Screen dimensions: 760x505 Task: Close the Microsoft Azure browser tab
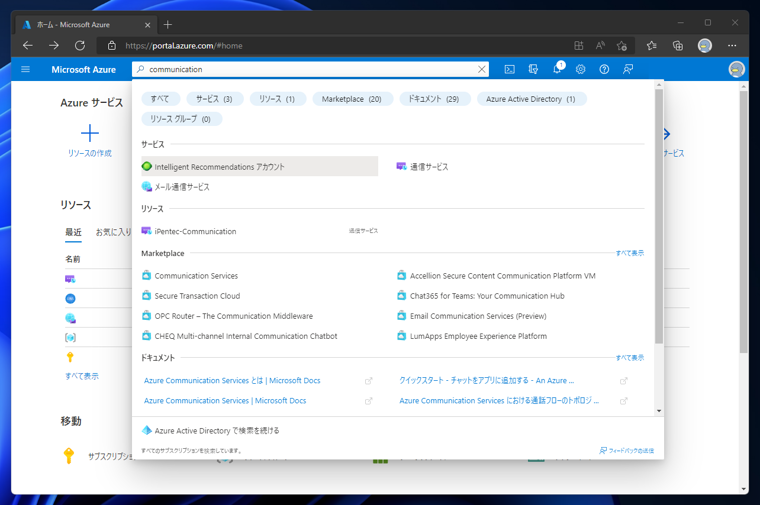pyautogui.click(x=147, y=25)
